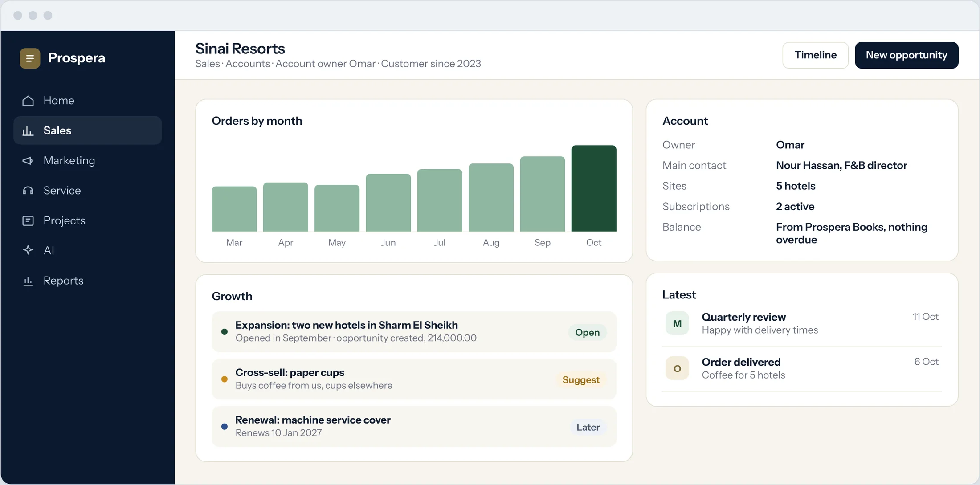980x485 pixels.
Task: Select the dark green Oct bar
Action: pos(594,188)
